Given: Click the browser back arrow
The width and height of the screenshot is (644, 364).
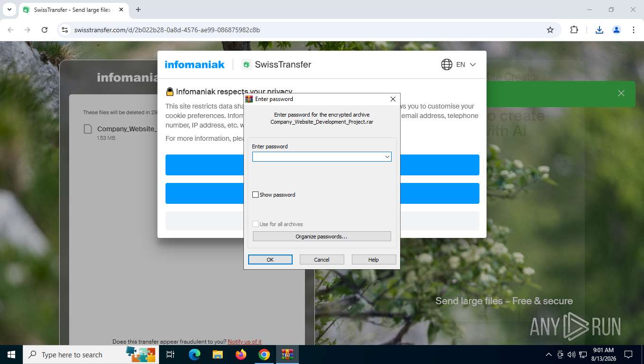Looking at the screenshot, I should (10, 30).
